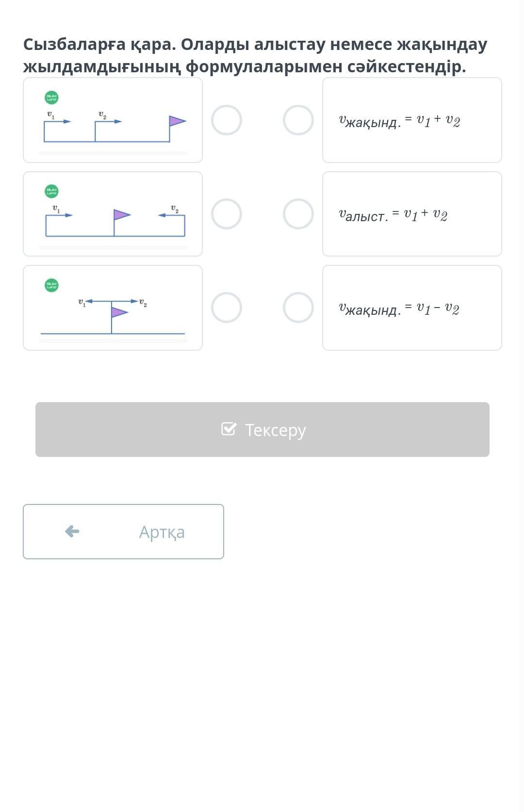
Task: Click the purple flag in third diagram
Action: [x=119, y=312]
